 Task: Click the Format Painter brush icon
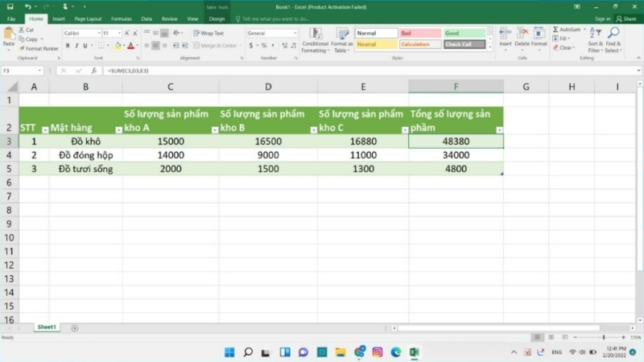[x=20, y=48]
